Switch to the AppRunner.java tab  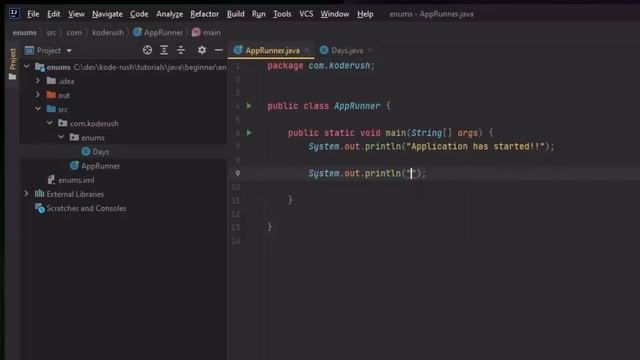[272, 50]
